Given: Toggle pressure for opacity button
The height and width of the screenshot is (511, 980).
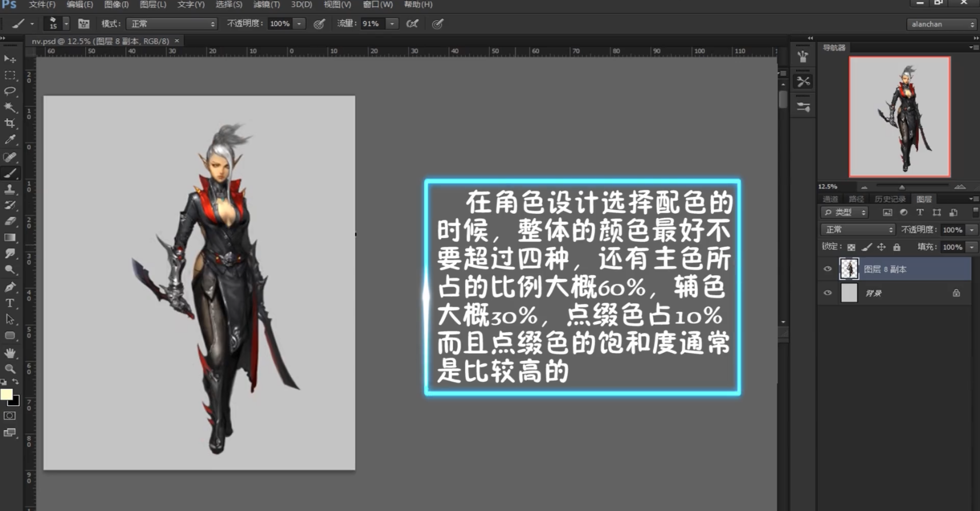Looking at the screenshot, I should pos(319,24).
